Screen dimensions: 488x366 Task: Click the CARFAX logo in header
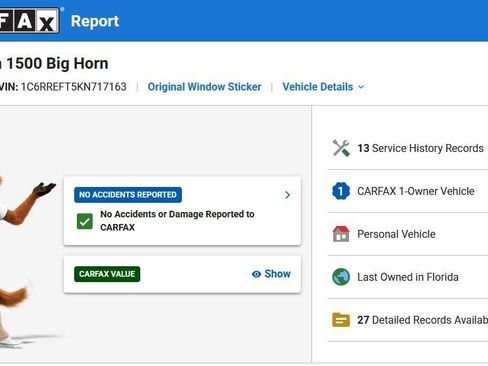pos(29,21)
